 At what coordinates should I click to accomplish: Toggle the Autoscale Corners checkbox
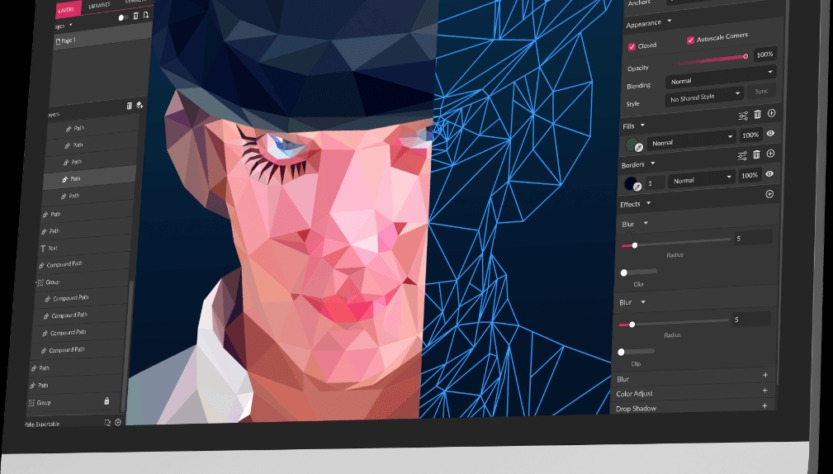point(691,40)
